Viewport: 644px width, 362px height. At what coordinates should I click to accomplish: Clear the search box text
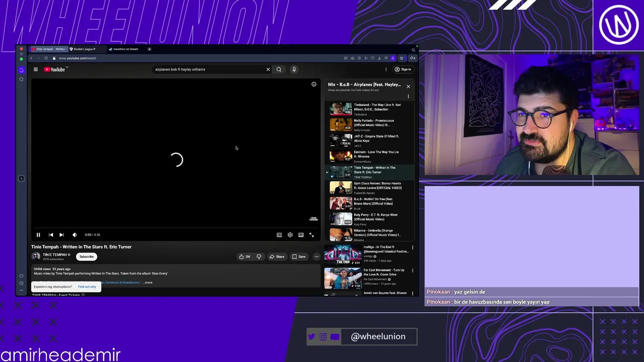[268, 69]
